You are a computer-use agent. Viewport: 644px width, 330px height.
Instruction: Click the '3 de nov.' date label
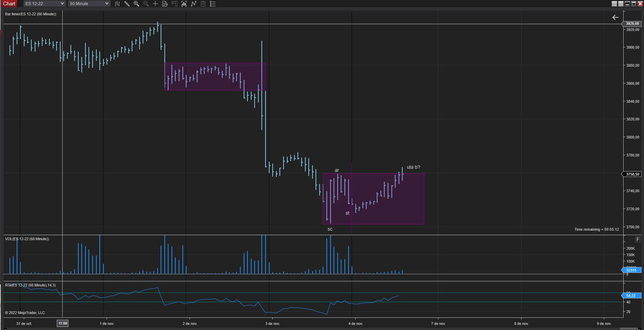pyautogui.click(x=273, y=324)
